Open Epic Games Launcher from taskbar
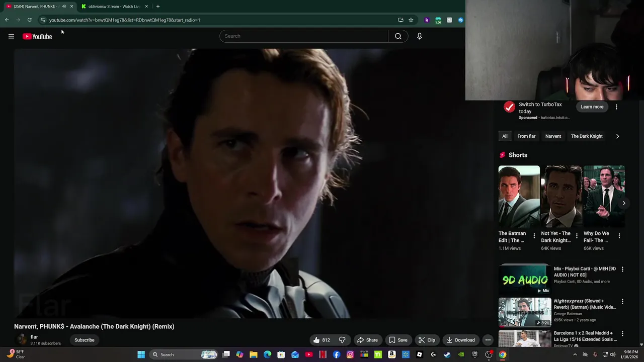This screenshot has width=644, height=362. tap(474, 354)
